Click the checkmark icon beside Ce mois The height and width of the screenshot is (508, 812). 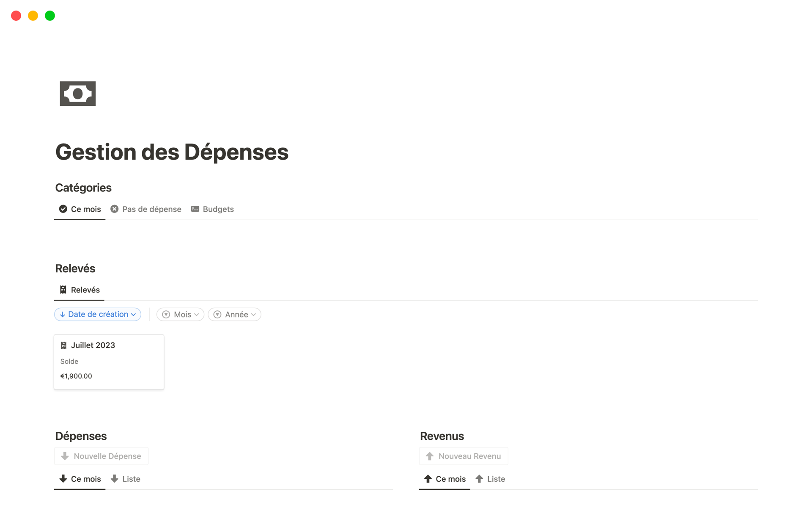(x=63, y=209)
